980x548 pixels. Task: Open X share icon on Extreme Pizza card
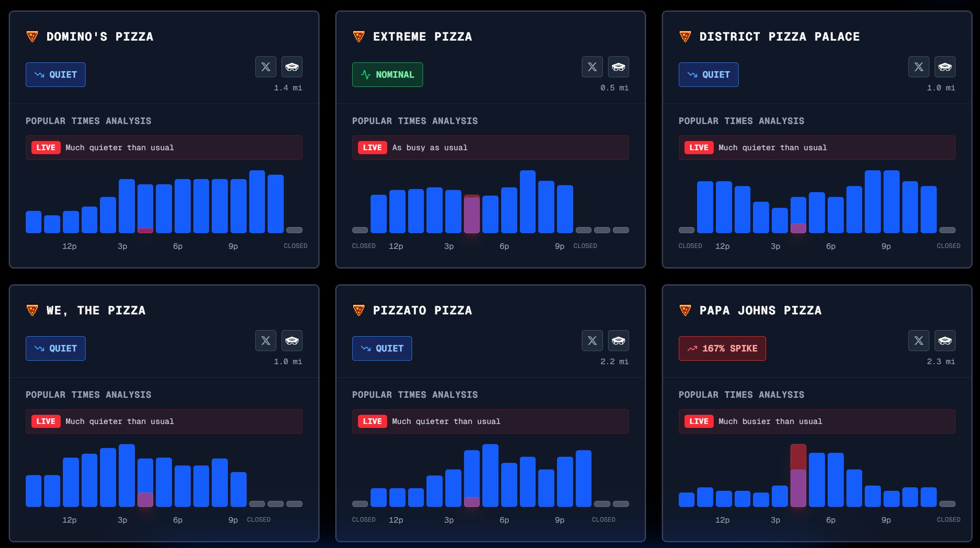tap(592, 67)
